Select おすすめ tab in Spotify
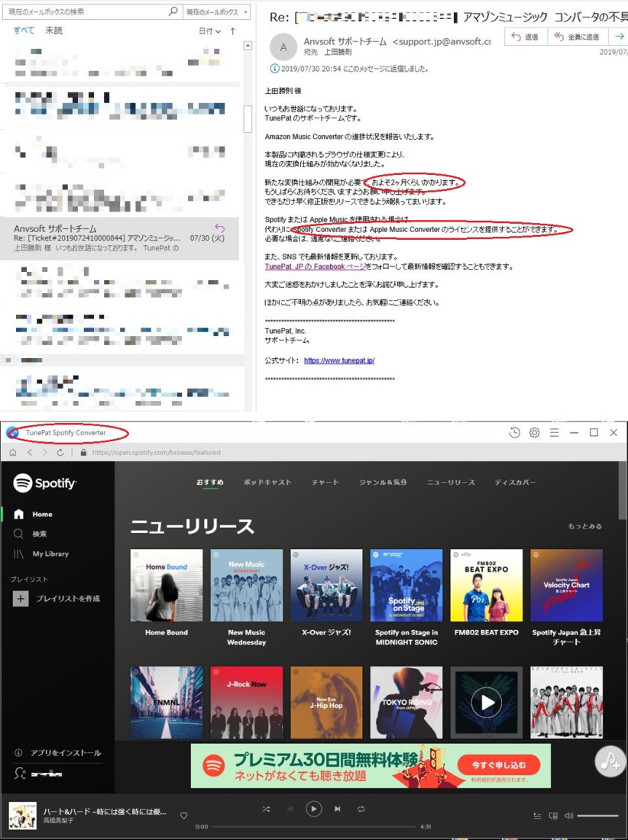628x840 pixels. (209, 482)
